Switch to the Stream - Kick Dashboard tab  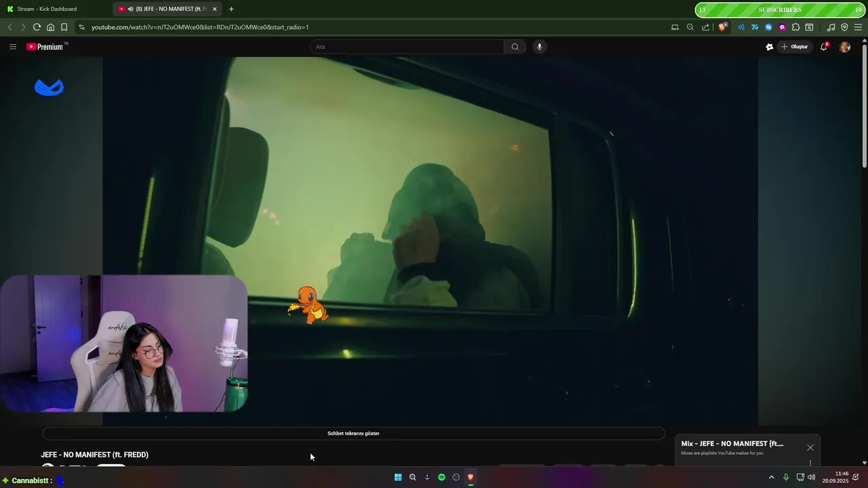(x=54, y=9)
